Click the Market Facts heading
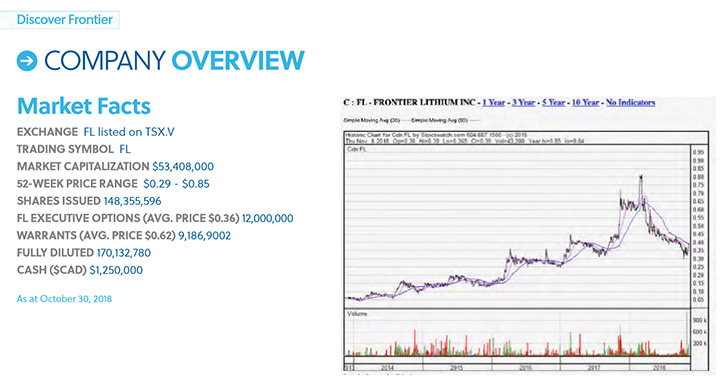Screen dimensions: 725x383 pyautogui.click(x=84, y=106)
